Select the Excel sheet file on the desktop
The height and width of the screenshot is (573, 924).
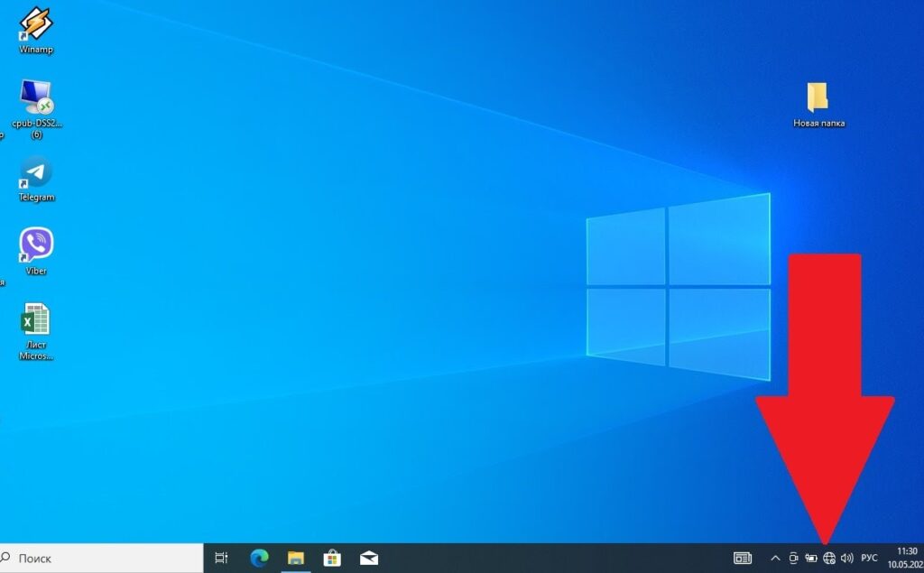[36, 330]
